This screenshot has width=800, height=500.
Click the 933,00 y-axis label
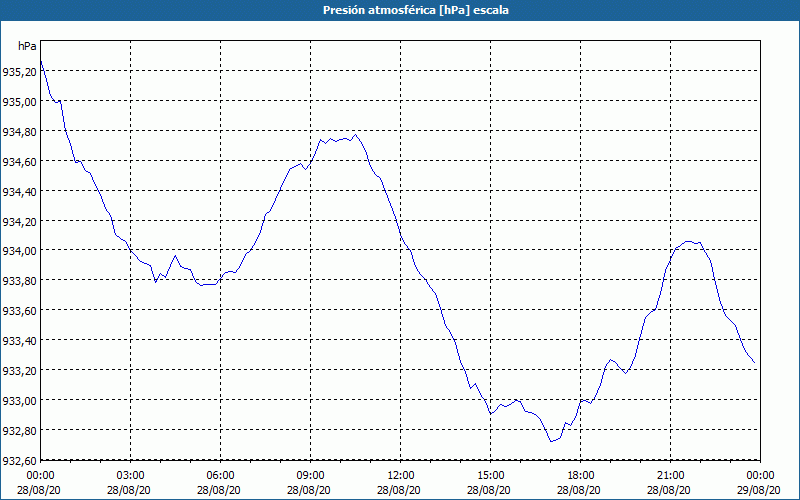(x=19, y=400)
